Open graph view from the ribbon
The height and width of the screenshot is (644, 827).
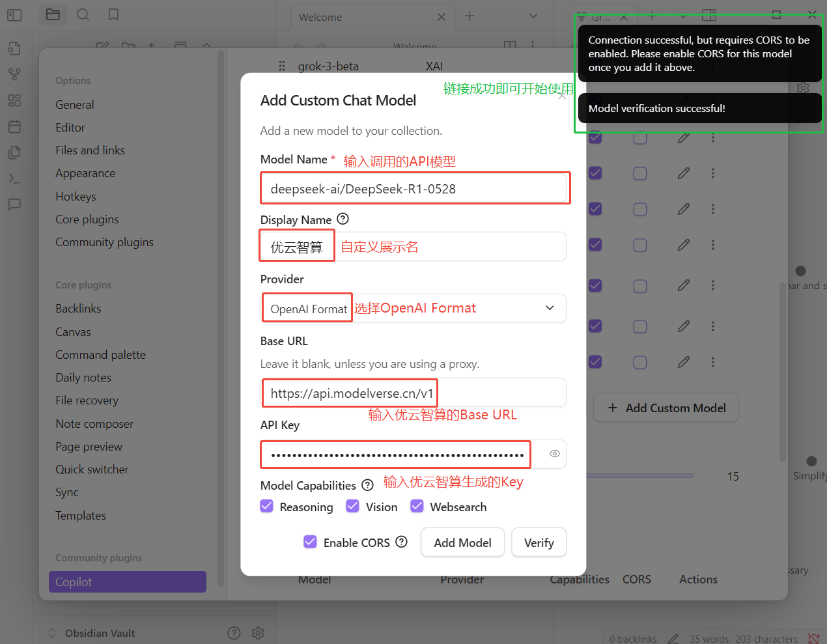[14, 74]
